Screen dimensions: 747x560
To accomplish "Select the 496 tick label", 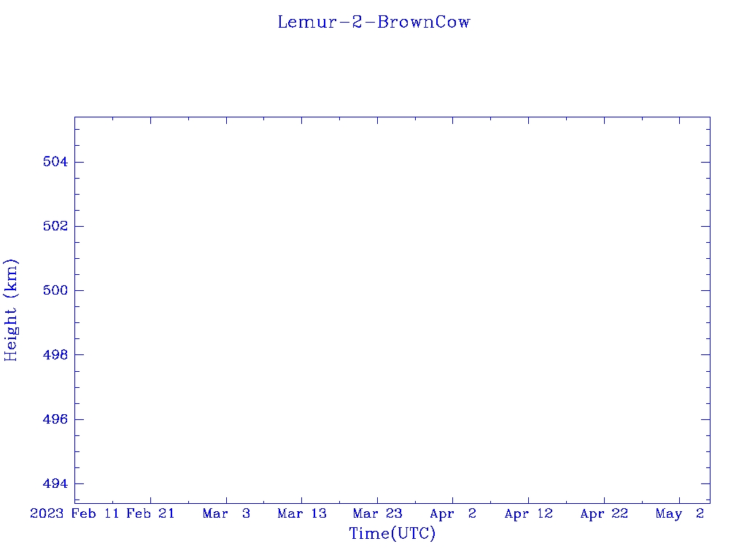I will click(x=55, y=419).
